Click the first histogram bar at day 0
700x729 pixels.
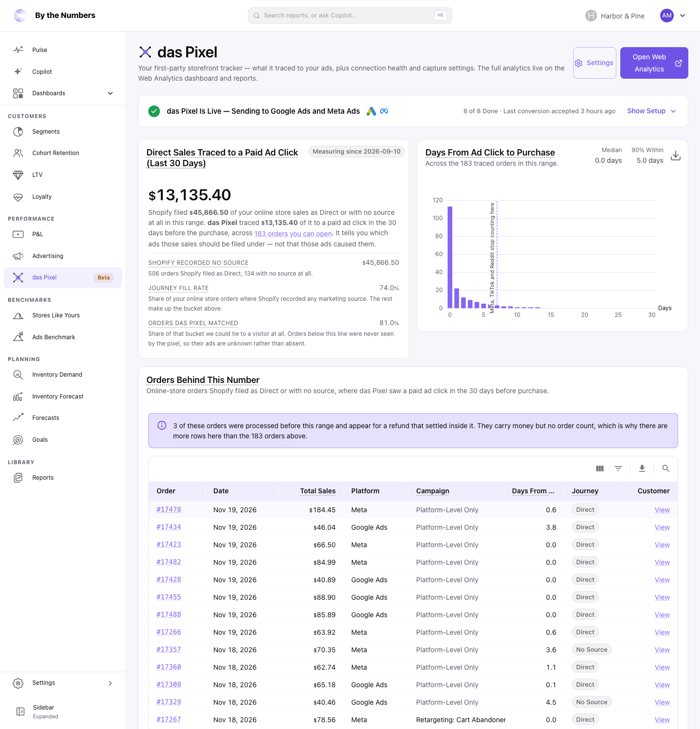(450, 257)
